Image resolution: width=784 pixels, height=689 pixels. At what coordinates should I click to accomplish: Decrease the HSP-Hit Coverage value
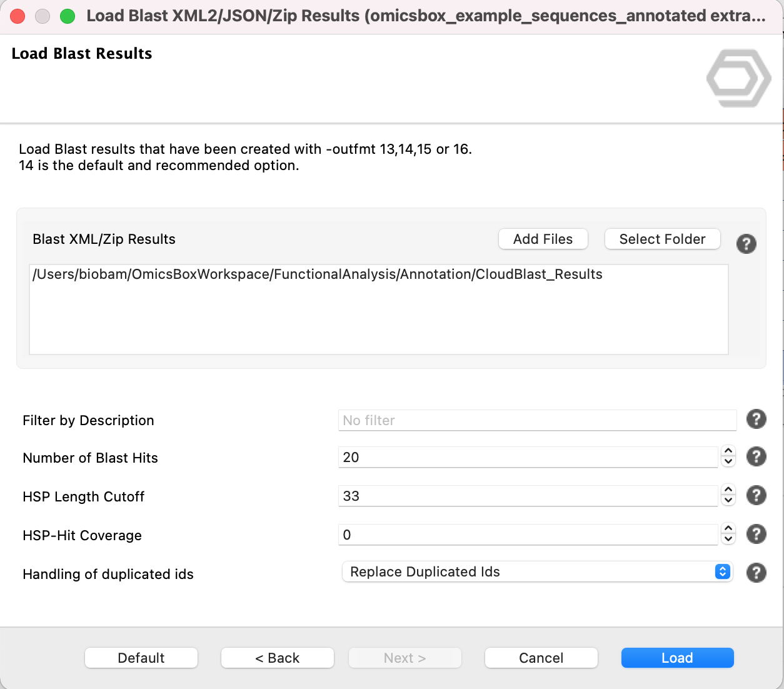pyautogui.click(x=728, y=540)
